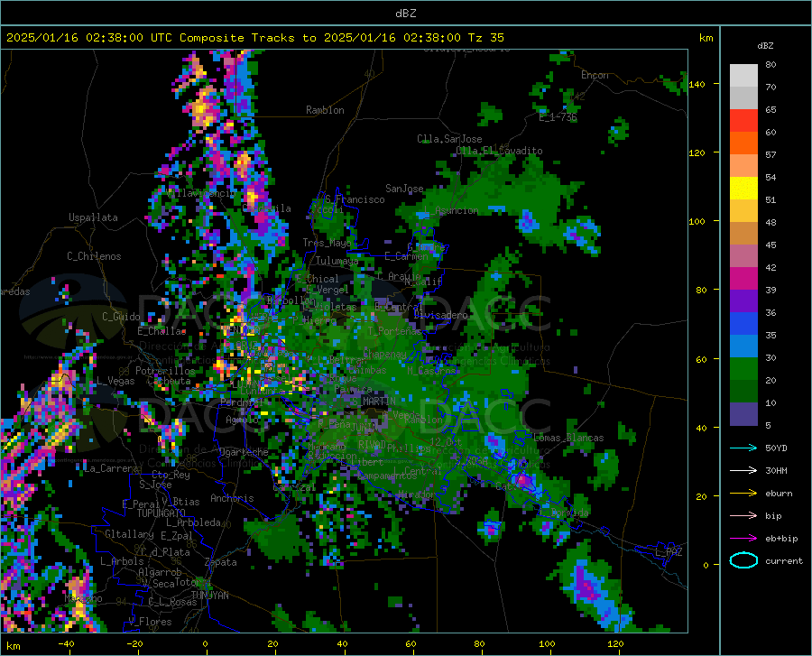
Task: Click the Divisadero place label
Action: 440,315
